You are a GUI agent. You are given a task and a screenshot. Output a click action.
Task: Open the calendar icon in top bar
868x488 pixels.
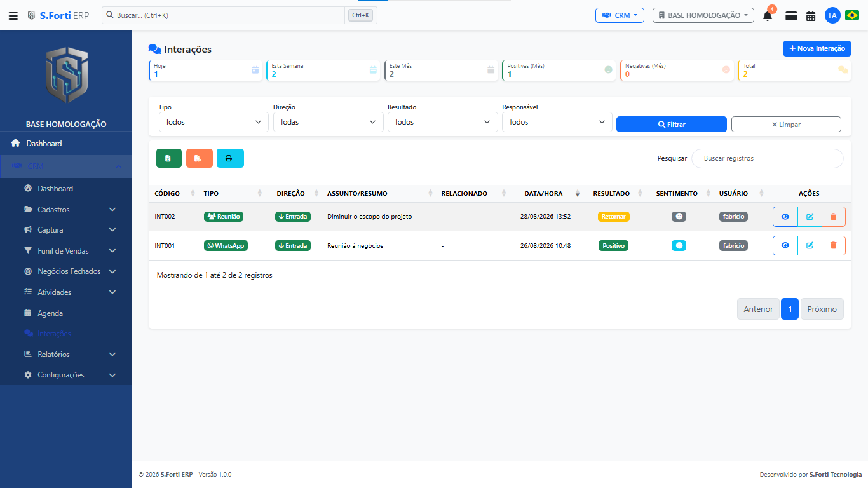point(811,16)
